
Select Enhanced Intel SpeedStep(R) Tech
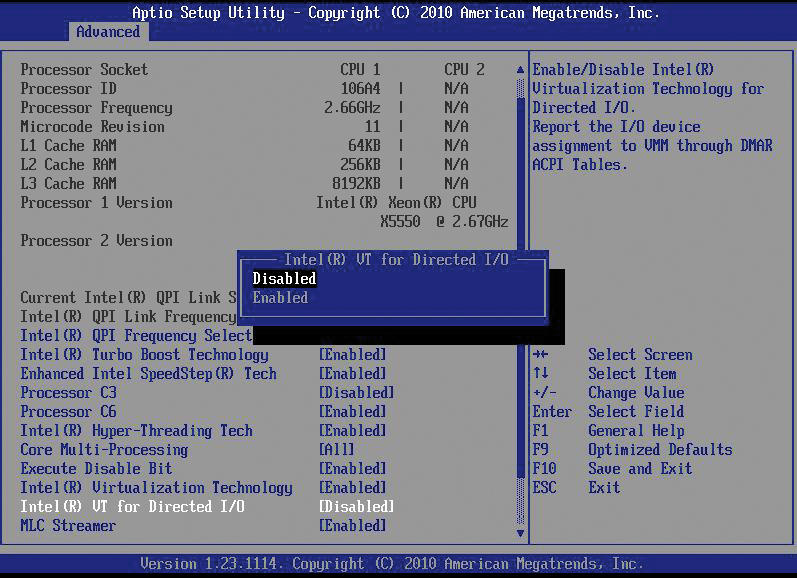tap(148, 374)
